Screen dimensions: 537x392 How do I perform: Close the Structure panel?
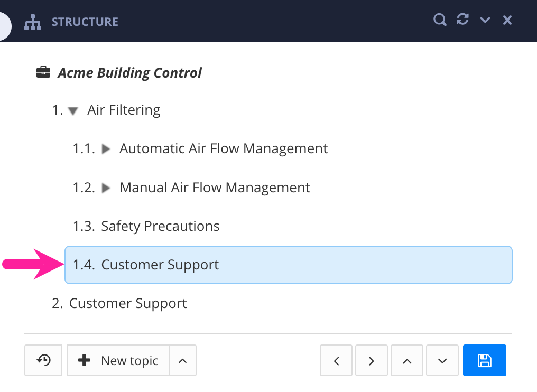(x=507, y=21)
